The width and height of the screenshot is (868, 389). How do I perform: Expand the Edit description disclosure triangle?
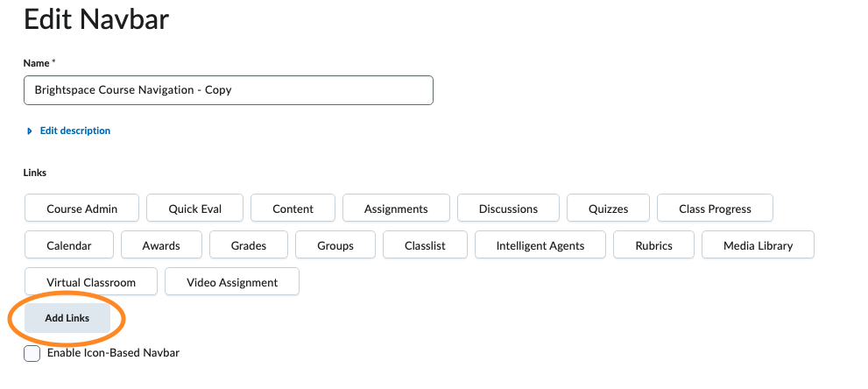tap(30, 131)
